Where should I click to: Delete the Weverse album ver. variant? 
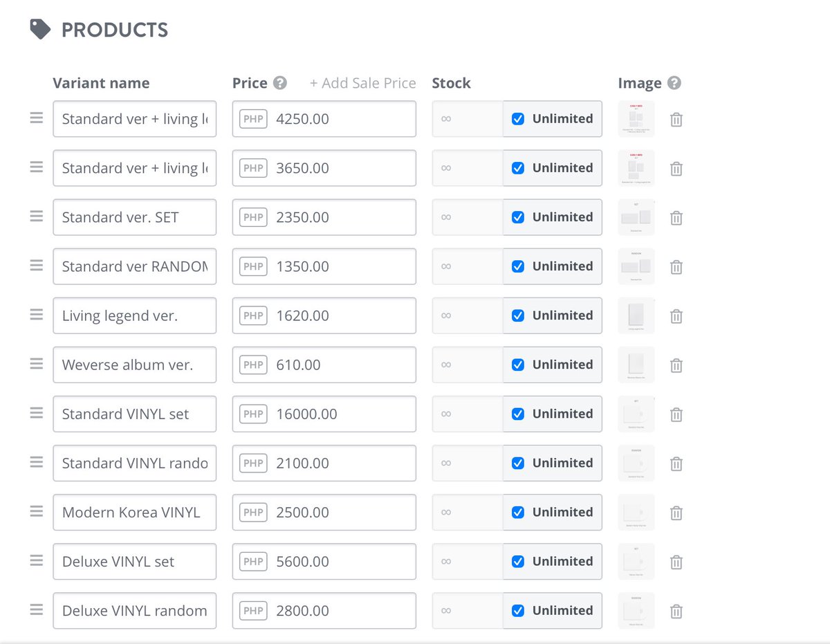676,365
